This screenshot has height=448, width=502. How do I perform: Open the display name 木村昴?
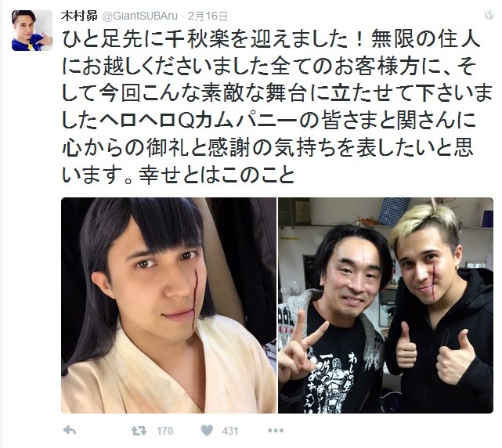(x=79, y=16)
